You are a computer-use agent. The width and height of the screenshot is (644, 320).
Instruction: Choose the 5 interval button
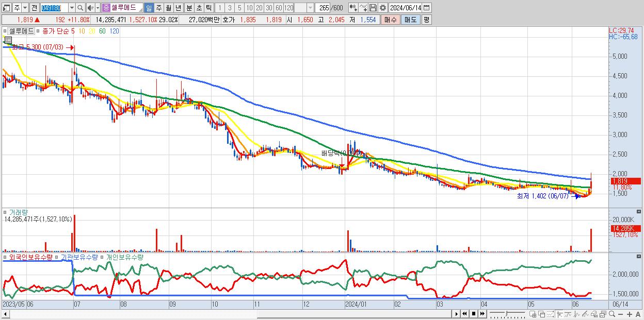[x=239, y=8]
